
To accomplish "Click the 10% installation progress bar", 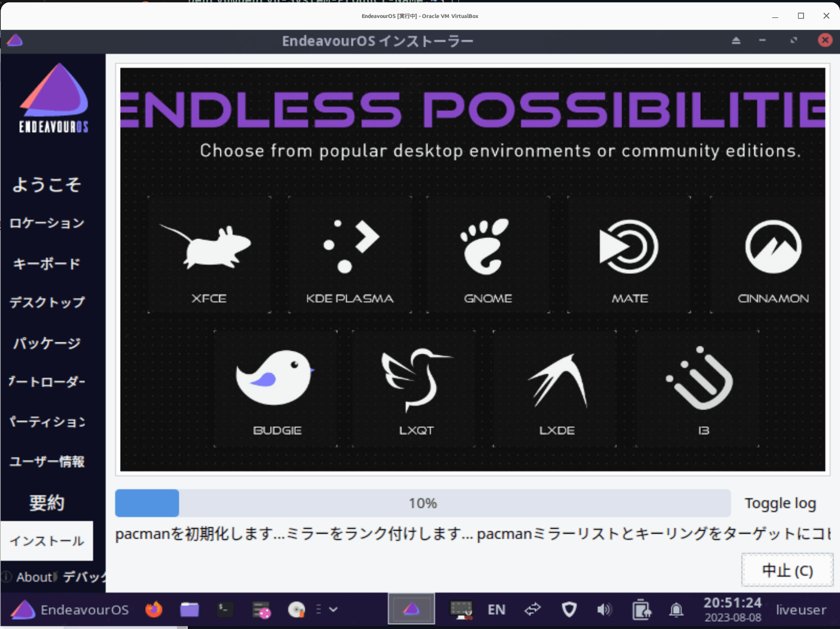I will pyautogui.click(x=423, y=503).
